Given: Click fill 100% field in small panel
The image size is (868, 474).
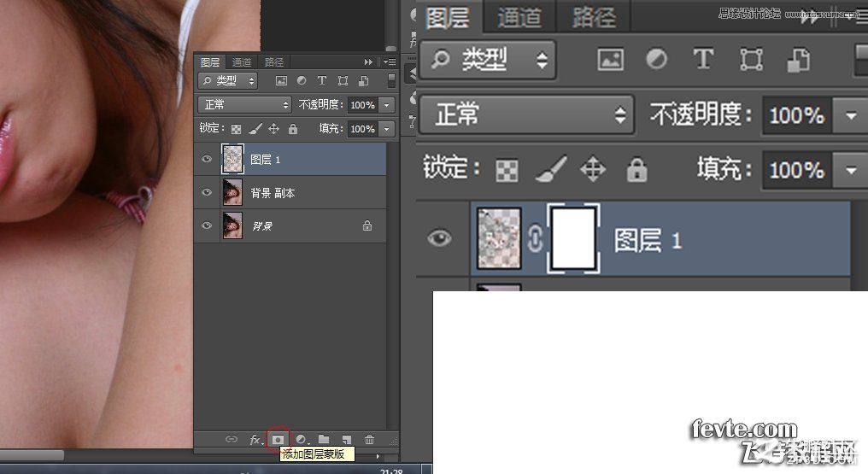Looking at the screenshot, I should pyautogui.click(x=362, y=129).
